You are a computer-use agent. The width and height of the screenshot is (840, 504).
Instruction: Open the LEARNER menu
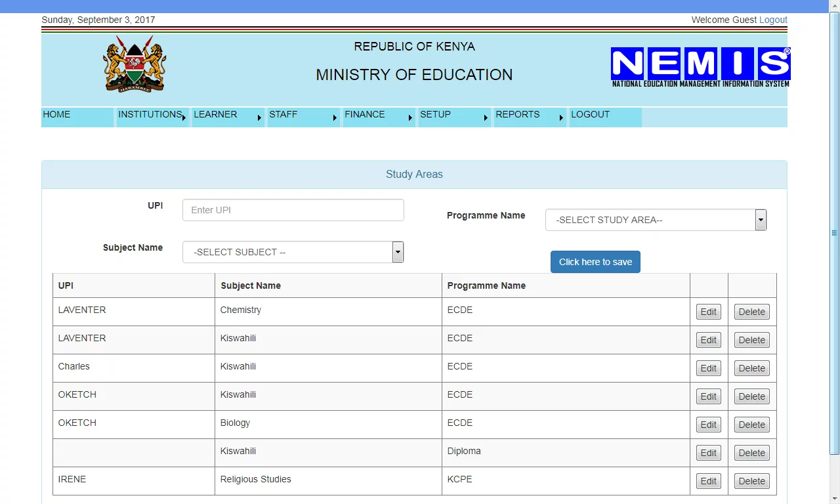[x=228, y=115]
